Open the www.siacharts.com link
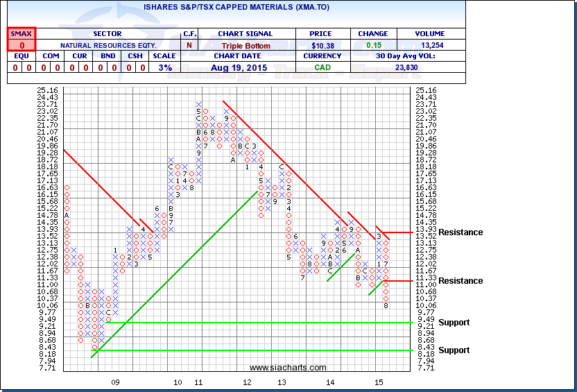This screenshot has width=577, height=392. pyautogui.click(x=286, y=367)
